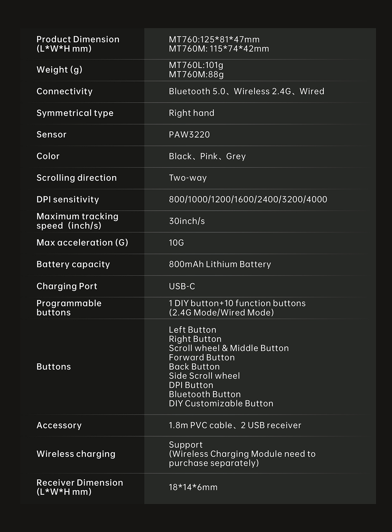This screenshot has height=532, width=392.
Task: Click the DPI sensitivity values list
Action: point(248,199)
